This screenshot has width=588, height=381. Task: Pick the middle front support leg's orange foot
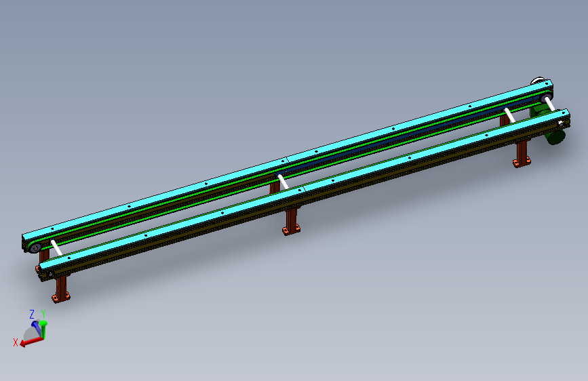coord(291,228)
